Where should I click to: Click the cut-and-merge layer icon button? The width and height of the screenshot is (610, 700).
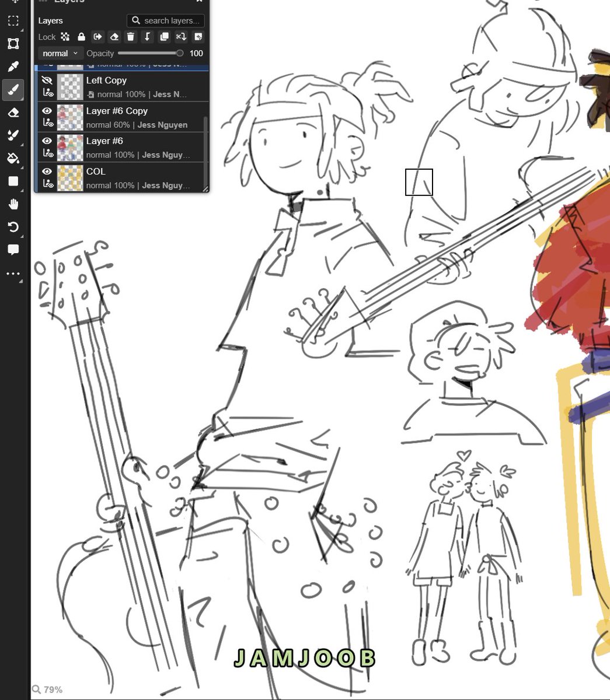point(181,37)
